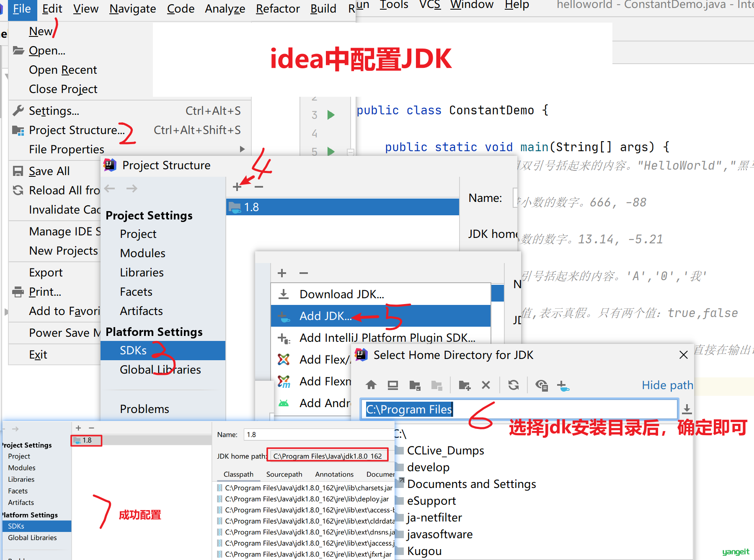The image size is (754, 560).
Task: Click the Desktop directory icon in JDK dialog
Action: (x=393, y=385)
